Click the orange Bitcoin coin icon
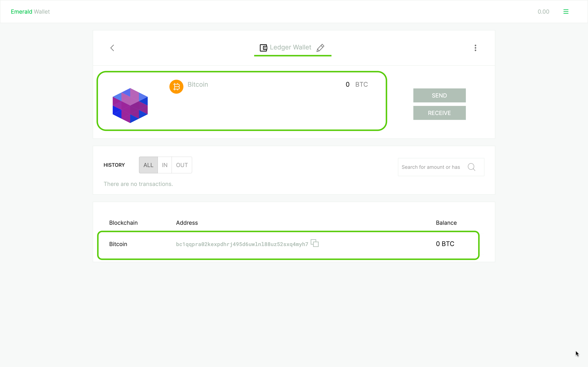This screenshot has width=588, height=367. [176, 87]
